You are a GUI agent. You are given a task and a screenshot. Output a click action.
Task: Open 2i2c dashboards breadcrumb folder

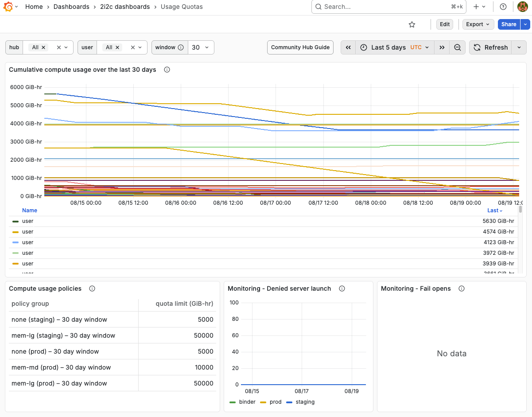(x=125, y=7)
